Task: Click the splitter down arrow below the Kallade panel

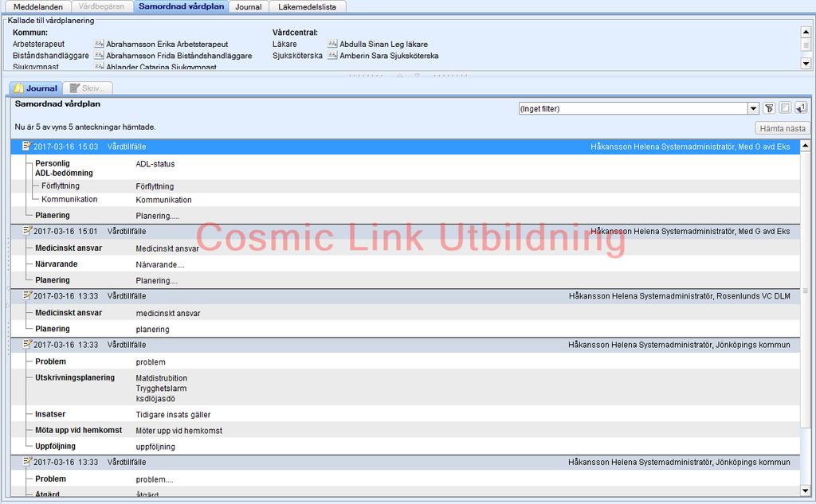Action: (417, 76)
